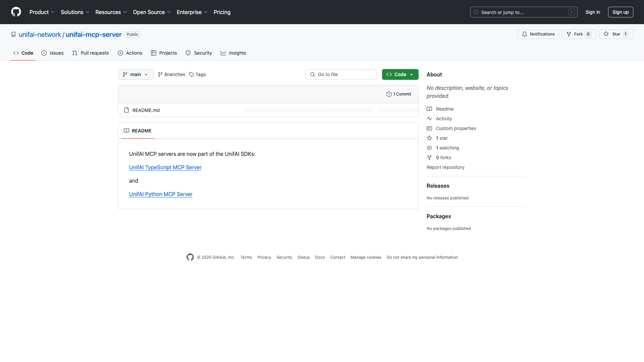Open the Pull requests tab
Image resolution: width=644 pixels, height=362 pixels.
(91, 53)
